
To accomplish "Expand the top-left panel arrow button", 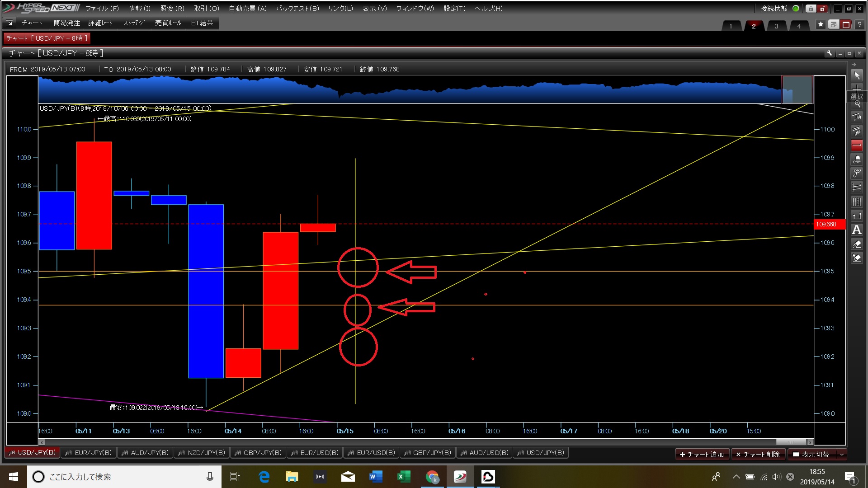I will pos(9,23).
